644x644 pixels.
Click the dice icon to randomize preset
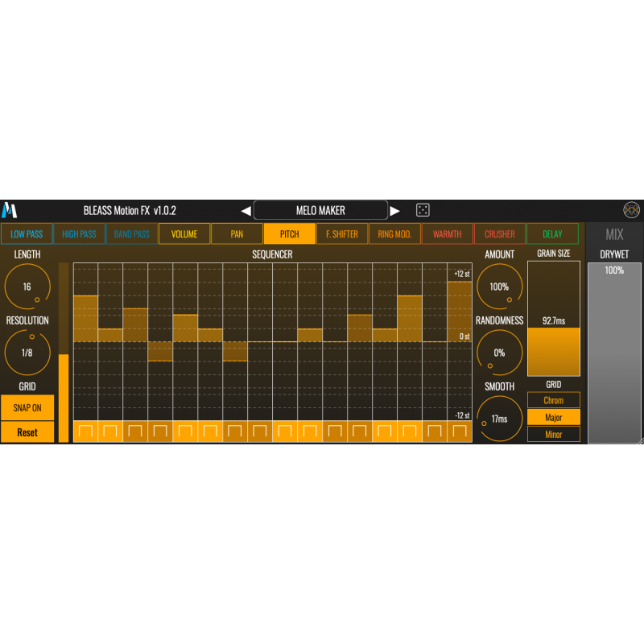pos(423,209)
